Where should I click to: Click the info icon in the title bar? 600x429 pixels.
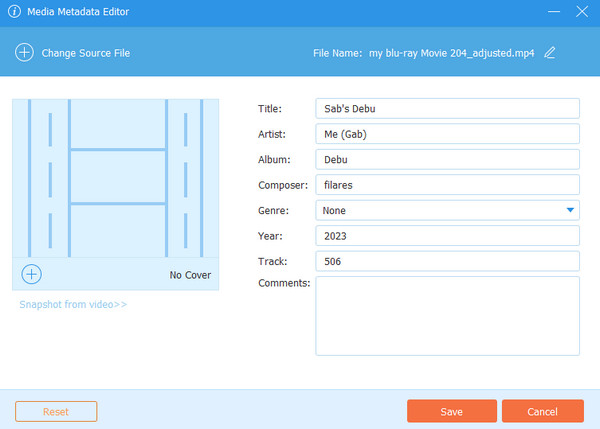click(14, 11)
